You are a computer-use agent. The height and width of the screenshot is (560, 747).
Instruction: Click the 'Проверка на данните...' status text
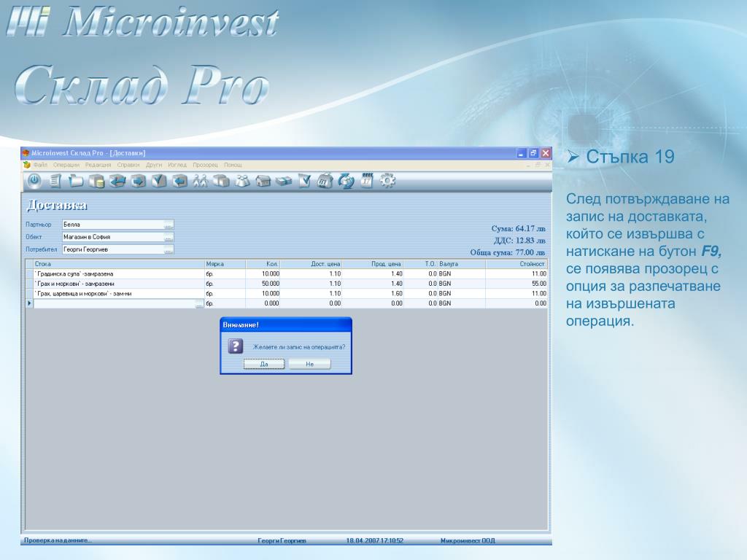(x=58, y=540)
